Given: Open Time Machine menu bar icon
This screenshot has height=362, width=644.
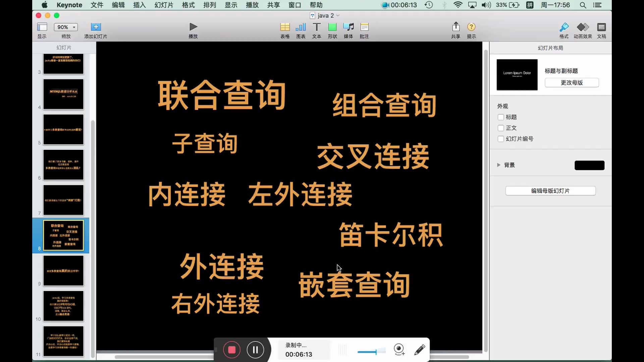Looking at the screenshot, I should 429,5.
